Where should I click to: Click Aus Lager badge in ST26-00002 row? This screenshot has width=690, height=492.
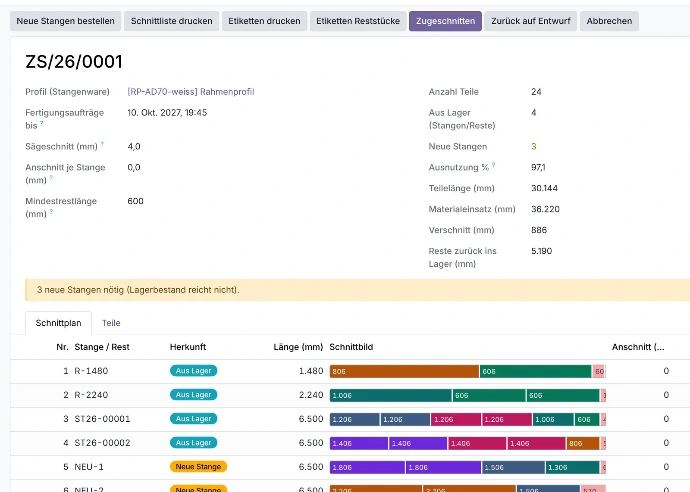click(x=194, y=443)
